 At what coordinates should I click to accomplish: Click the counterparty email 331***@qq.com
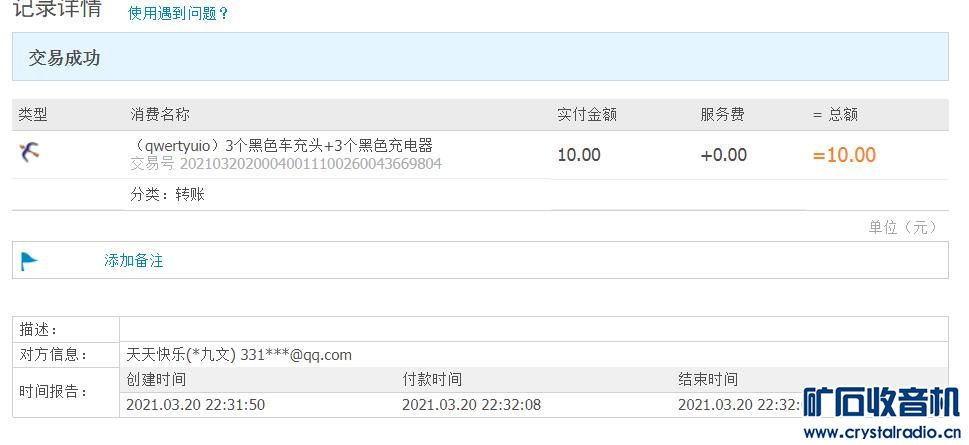296,354
